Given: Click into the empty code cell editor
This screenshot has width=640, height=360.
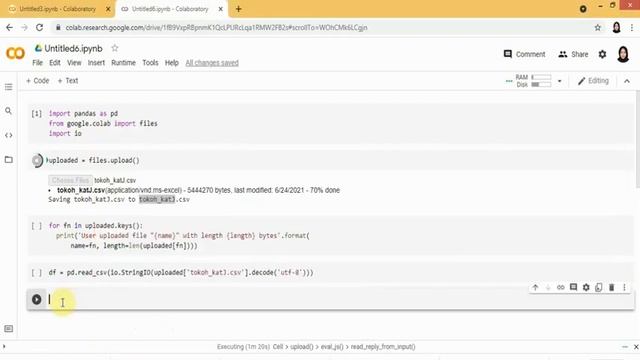Looking at the screenshot, I should [x=339, y=299].
